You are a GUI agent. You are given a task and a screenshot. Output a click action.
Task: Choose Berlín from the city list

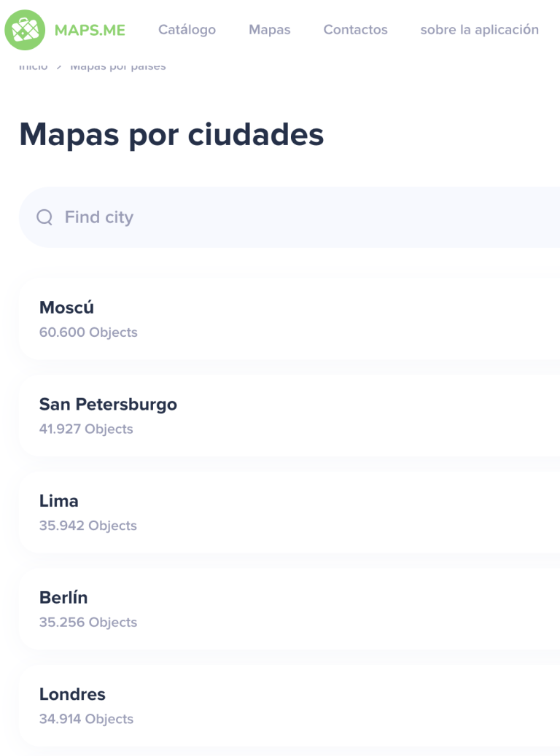63,598
